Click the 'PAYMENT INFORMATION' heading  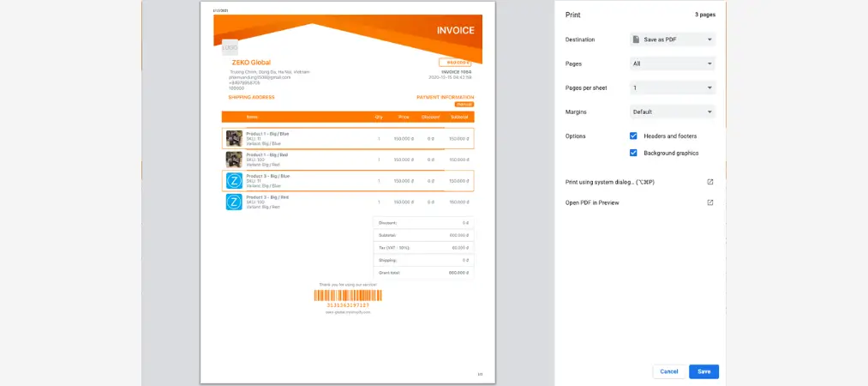(445, 98)
